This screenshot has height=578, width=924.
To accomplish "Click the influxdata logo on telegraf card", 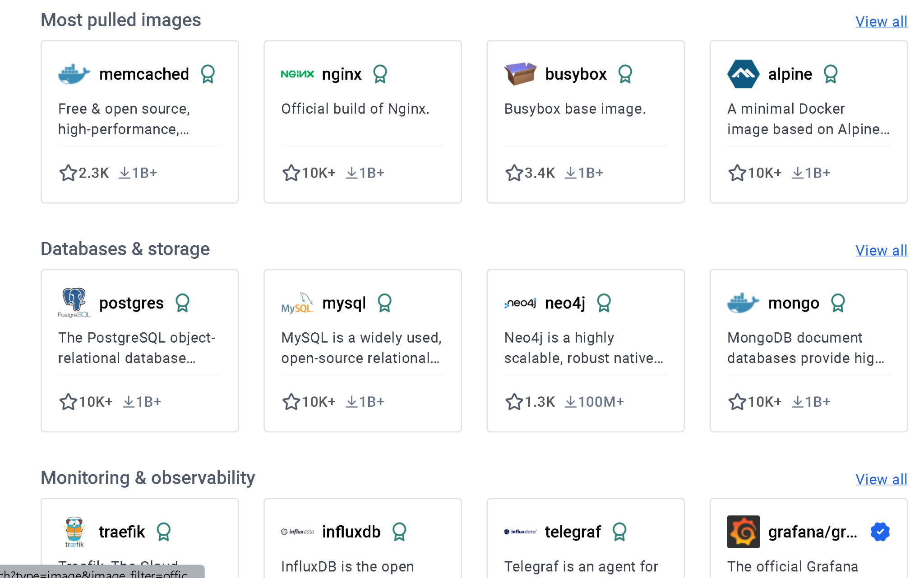I will [519, 532].
